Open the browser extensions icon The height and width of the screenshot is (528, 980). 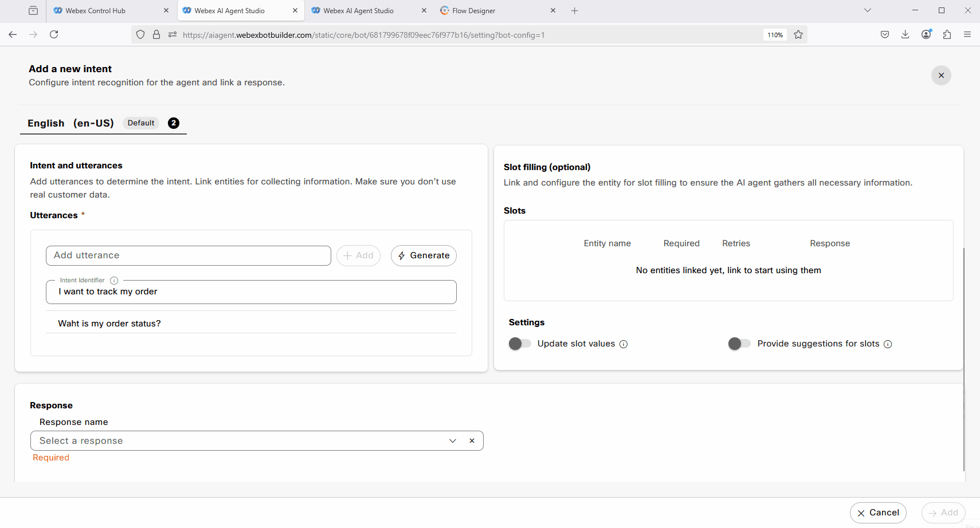947,35
